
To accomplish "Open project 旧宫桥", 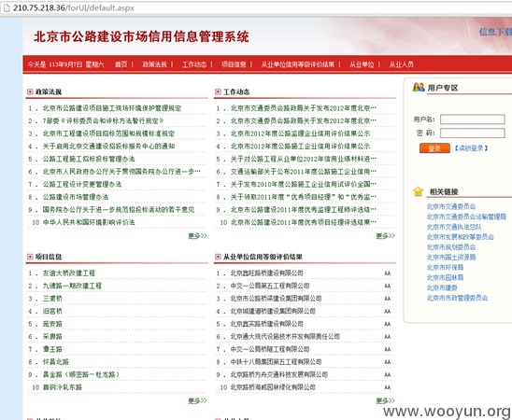I will tap(52, 312).
